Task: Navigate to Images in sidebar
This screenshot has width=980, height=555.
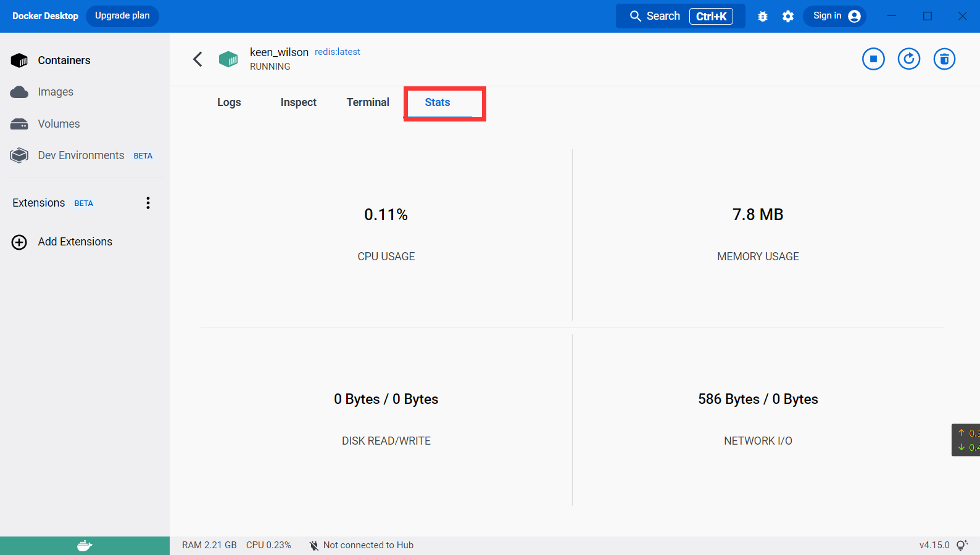Action: 56,92
